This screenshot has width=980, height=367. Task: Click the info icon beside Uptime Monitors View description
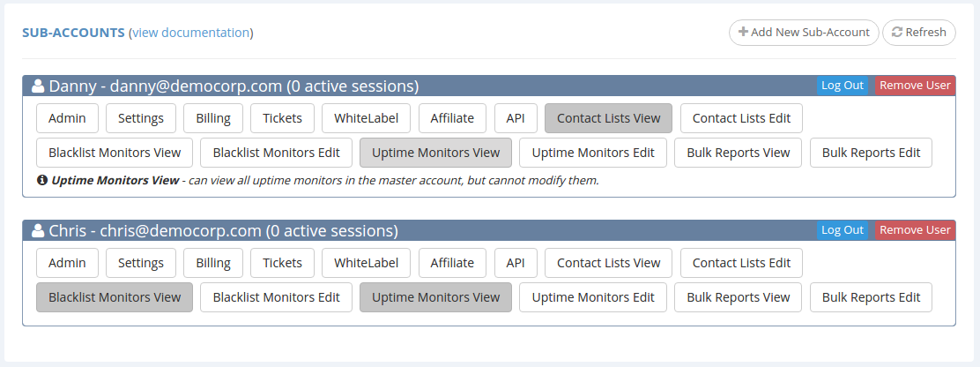point(42,181)
